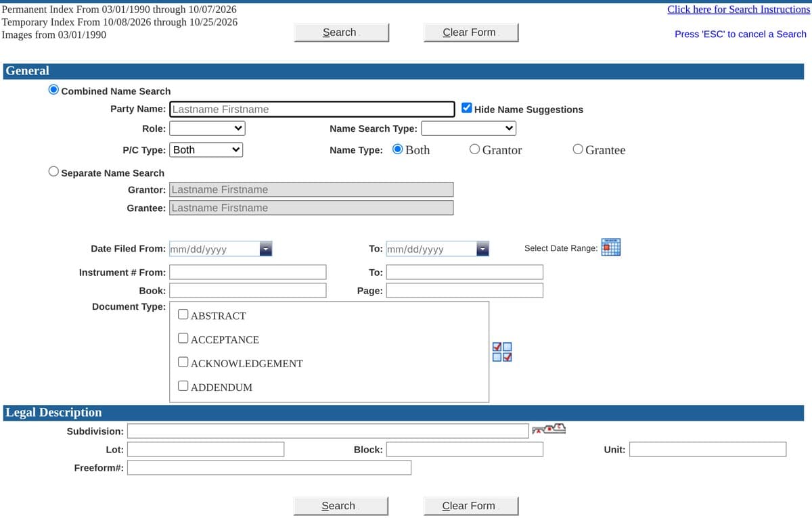Check the ADDENDUM document type

(183, 386)
